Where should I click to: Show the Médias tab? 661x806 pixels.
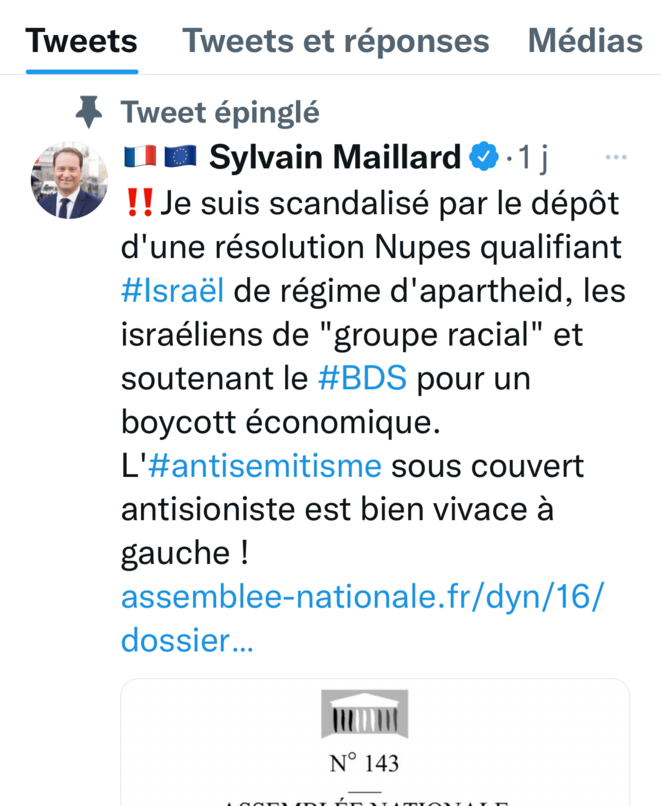tap(585, 41)
